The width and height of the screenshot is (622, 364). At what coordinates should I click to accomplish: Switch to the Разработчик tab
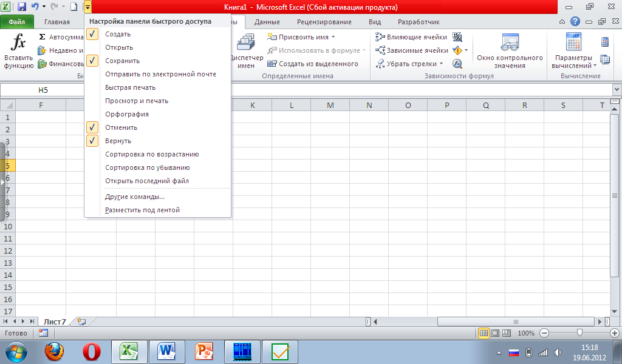click(419, 22)
